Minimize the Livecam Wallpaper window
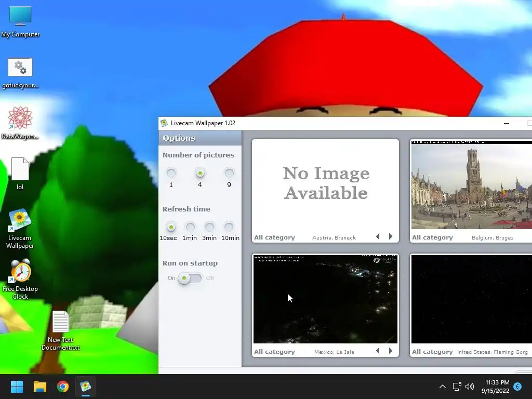The image size is (532, 399). tap(507, 123)
